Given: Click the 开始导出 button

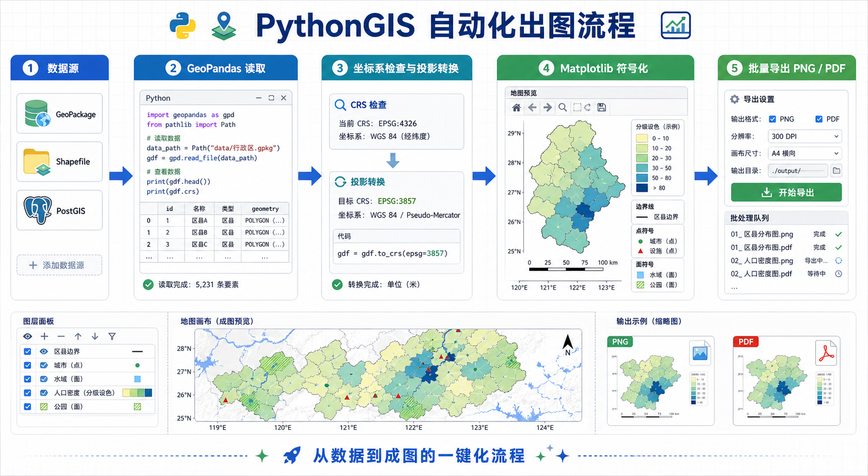Looking at the screenshot, I should click(x=786, y=193).
